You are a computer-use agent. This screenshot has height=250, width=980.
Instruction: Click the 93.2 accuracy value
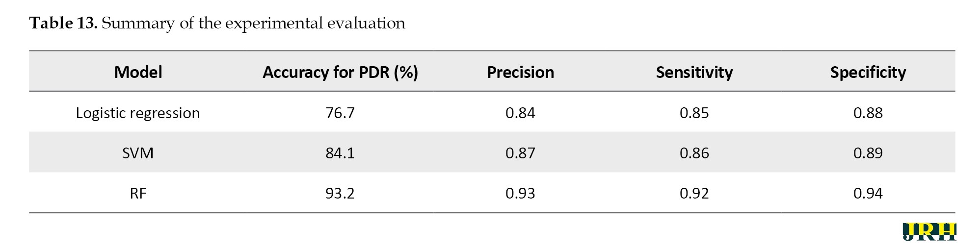340,194
